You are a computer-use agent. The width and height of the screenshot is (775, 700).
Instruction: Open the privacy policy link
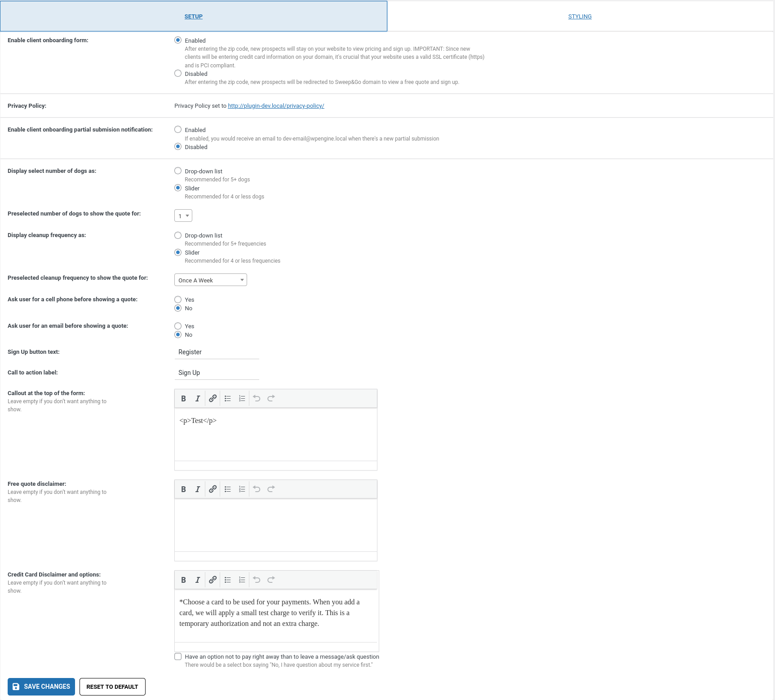point(276,106)
